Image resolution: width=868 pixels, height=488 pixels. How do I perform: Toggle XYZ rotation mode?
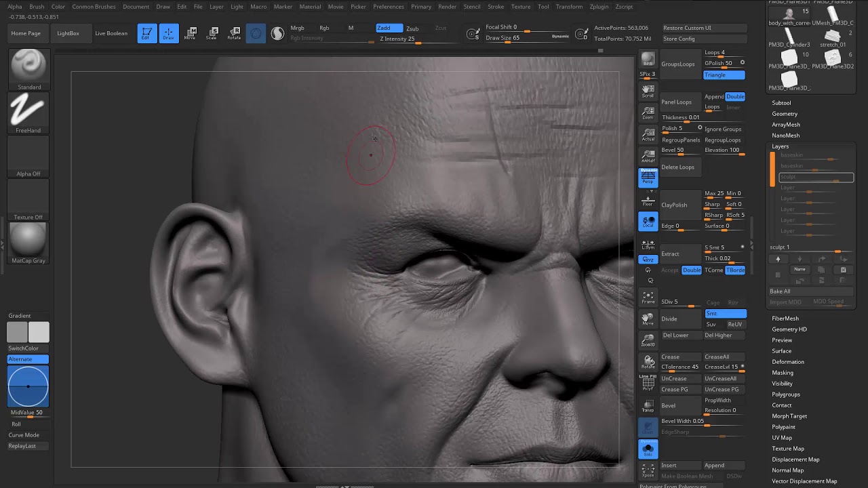point(648,260)
